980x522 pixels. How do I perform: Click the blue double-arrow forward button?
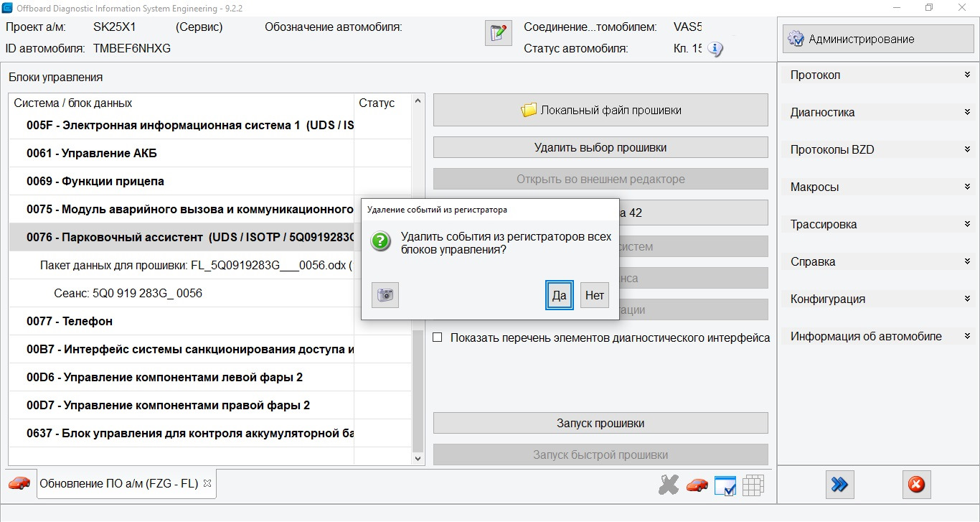pyautogui.click(x=839, y=485)
